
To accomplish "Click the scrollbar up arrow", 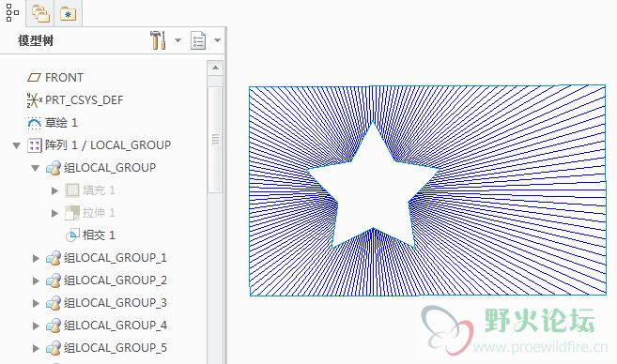I will coord(215,68).
